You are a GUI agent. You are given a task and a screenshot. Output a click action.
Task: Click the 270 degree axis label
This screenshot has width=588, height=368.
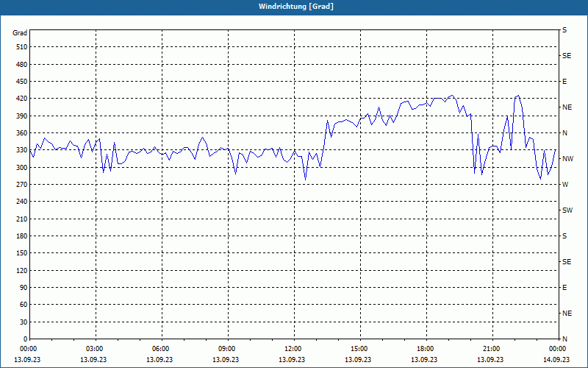pyautogui.click(x=22, y=185)
